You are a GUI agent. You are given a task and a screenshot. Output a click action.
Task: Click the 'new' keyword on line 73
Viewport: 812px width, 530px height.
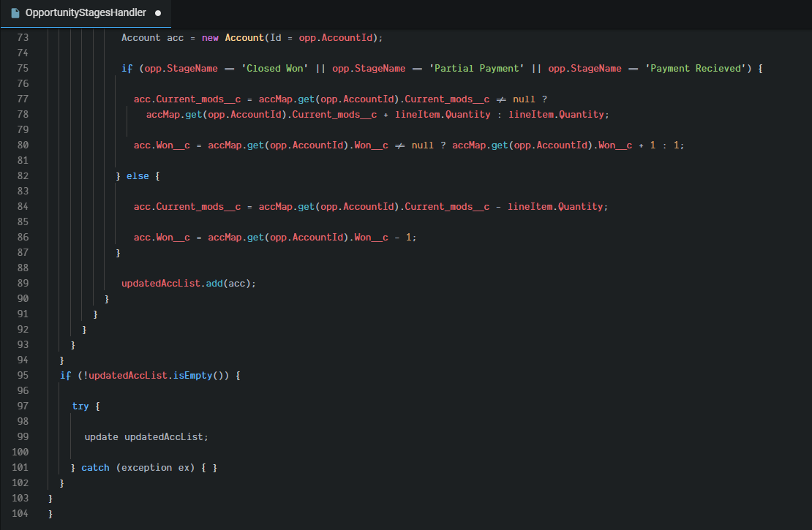210,37
